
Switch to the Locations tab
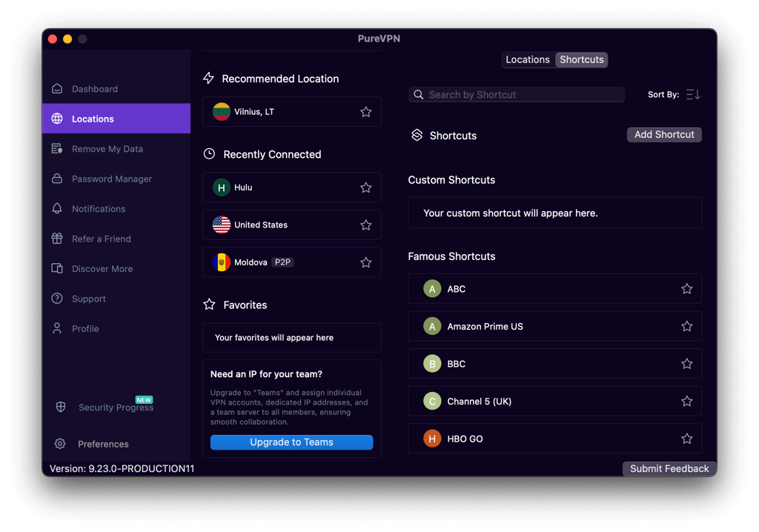[528, 59]
